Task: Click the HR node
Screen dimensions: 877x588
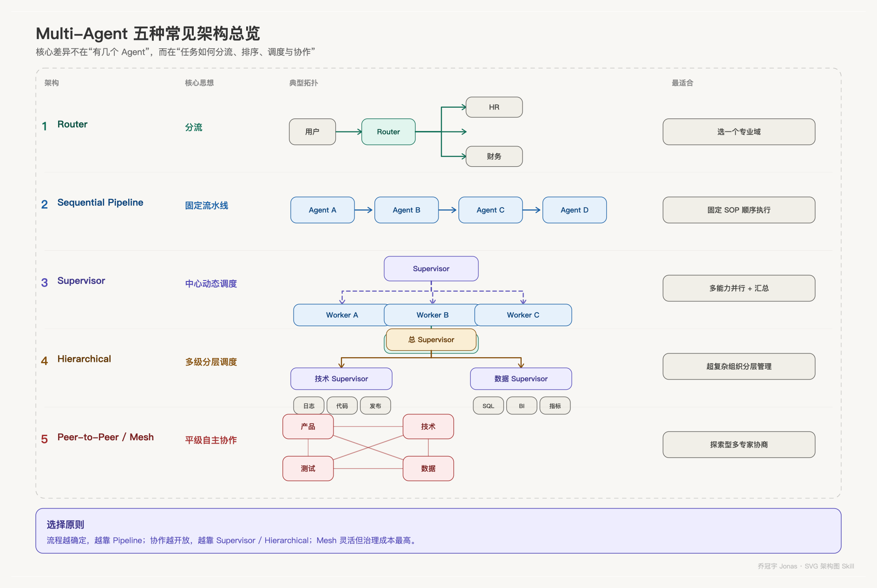Action: tap(494, 107)
